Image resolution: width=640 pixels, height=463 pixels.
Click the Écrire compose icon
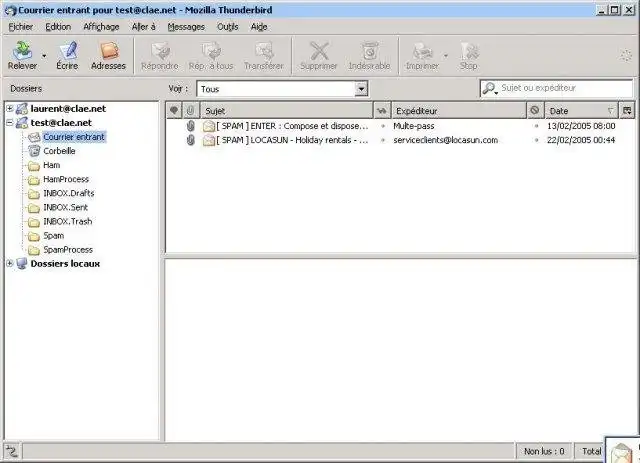(x=67, y=55)
